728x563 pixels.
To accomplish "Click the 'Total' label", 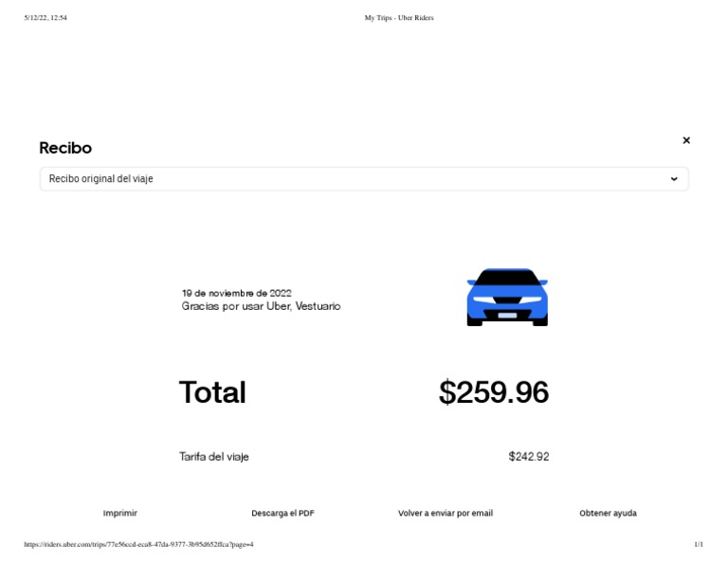I will pos(212,392).
